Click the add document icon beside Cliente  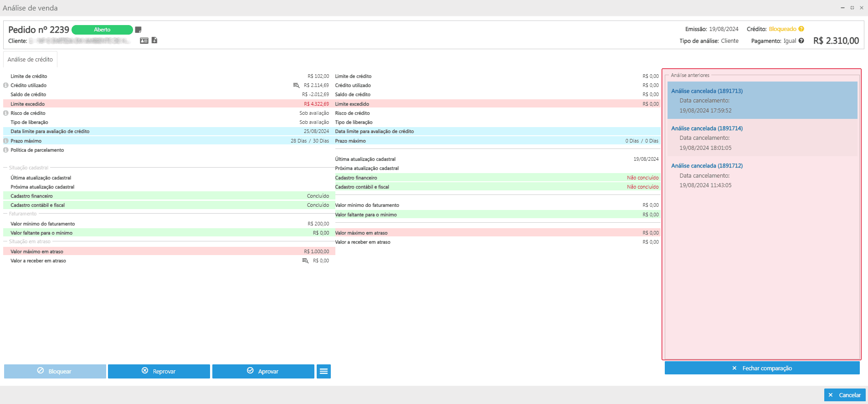tap(154, 41)
